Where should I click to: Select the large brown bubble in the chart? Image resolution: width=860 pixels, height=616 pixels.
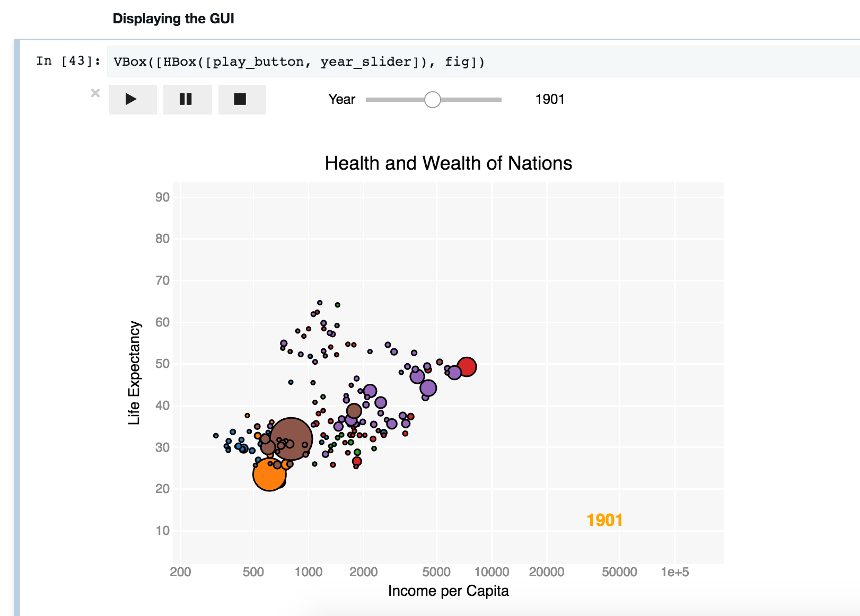tap(291, 438)
